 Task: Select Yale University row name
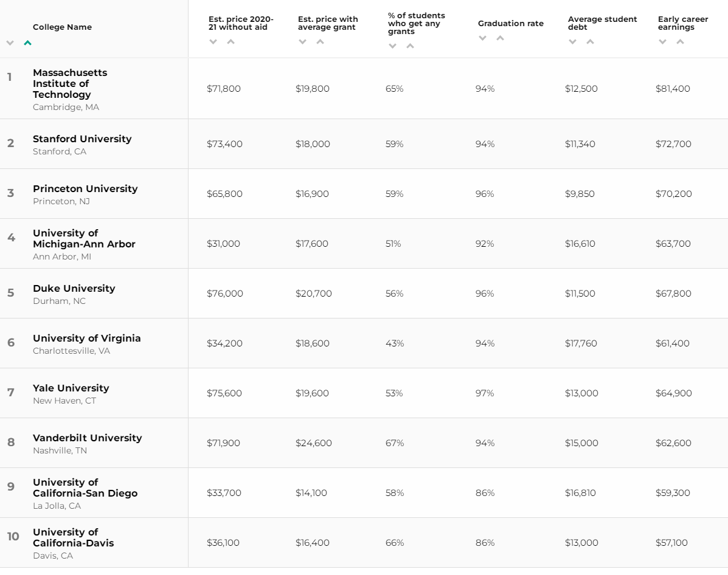click(x=71, y=388)
